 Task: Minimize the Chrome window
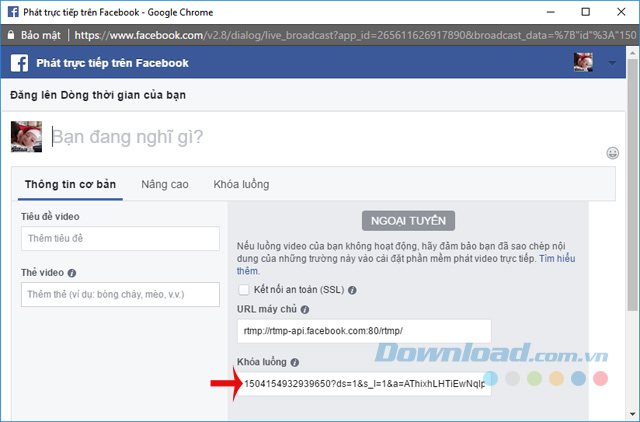tap(551, 12)
